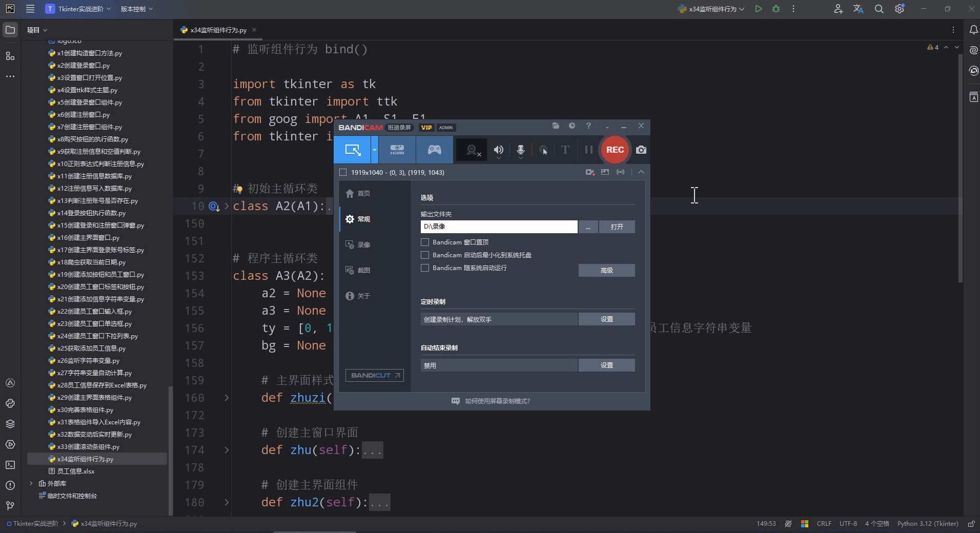The height and width of the screenshot is (533, 980).
Task: Click 打开 to open the output folder
Action: [x=617, y=227]
